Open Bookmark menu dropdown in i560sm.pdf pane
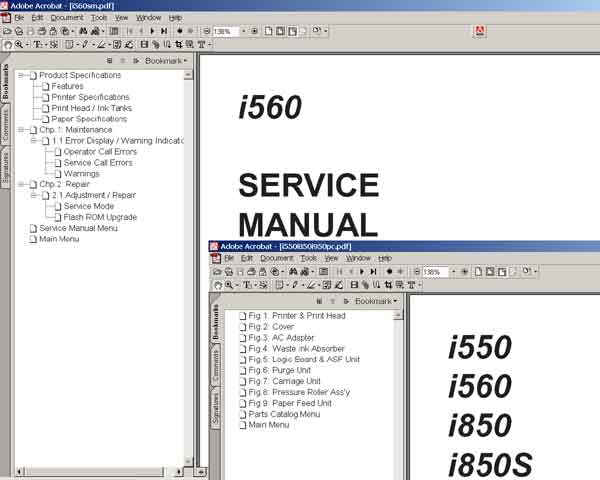 click(x=166, y=61)
